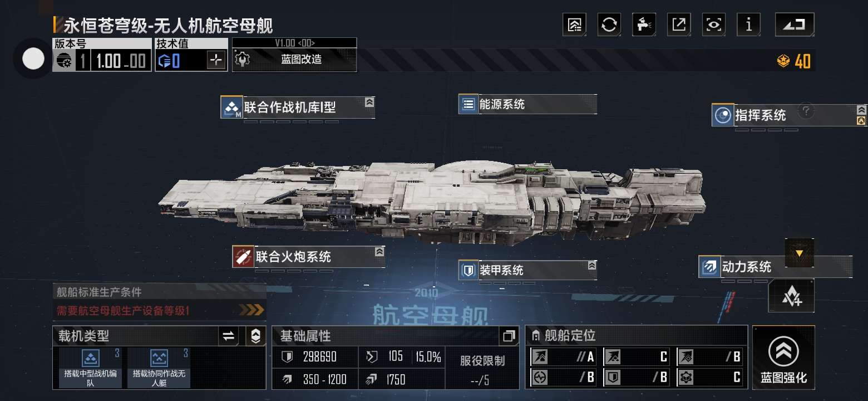The height and width of the screenshot is (401, 868).
Task: Toggle the eye view mode icon
Action: point(714,25)
